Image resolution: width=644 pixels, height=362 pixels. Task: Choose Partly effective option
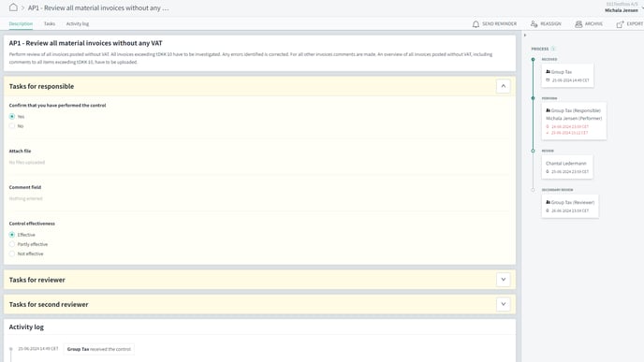coord(12,244)
